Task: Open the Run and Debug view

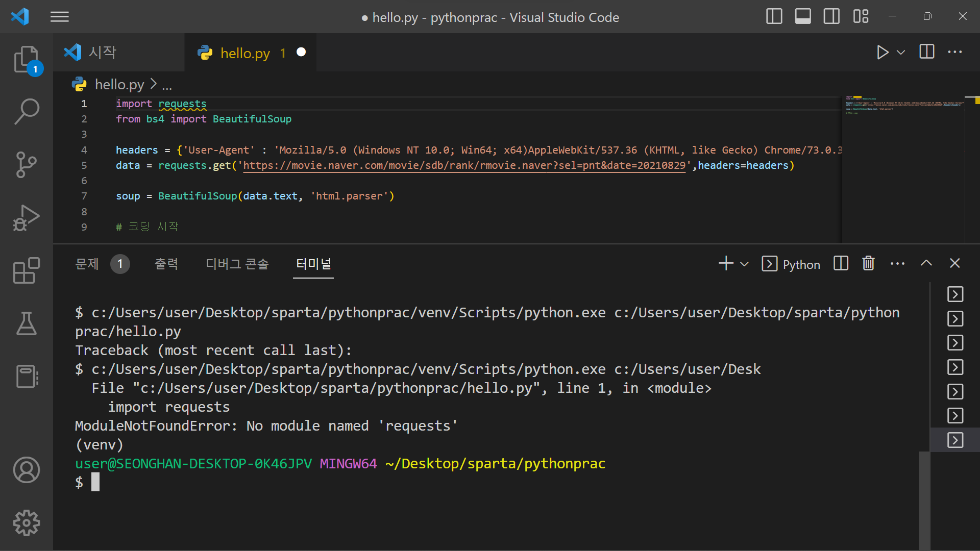Action: click(27, 218)
